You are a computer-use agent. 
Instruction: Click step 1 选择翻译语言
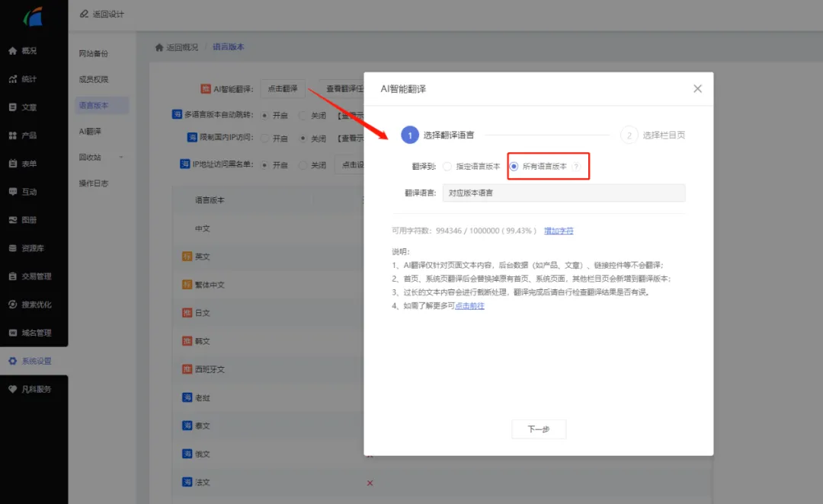437,135
